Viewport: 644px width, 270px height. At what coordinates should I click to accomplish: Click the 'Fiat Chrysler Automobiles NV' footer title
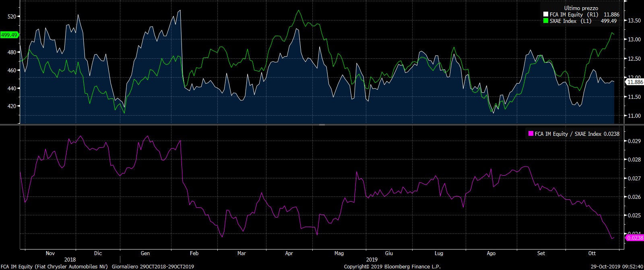[x=72, y=266]
